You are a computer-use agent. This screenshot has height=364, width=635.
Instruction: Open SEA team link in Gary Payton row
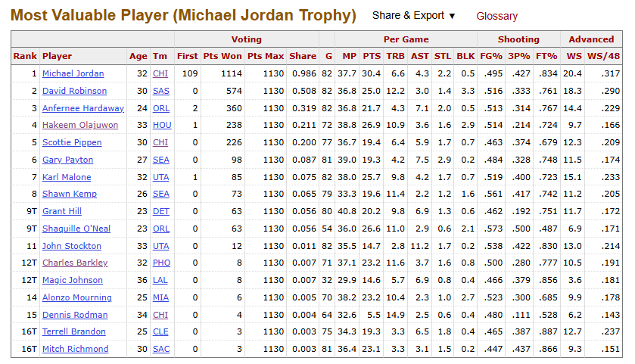click(x=161, y=160)
